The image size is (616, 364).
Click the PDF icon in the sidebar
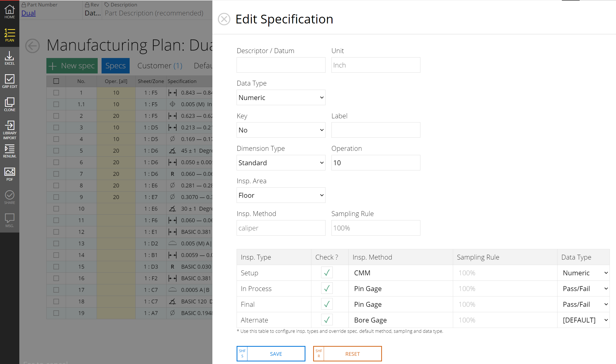point(10,174)
